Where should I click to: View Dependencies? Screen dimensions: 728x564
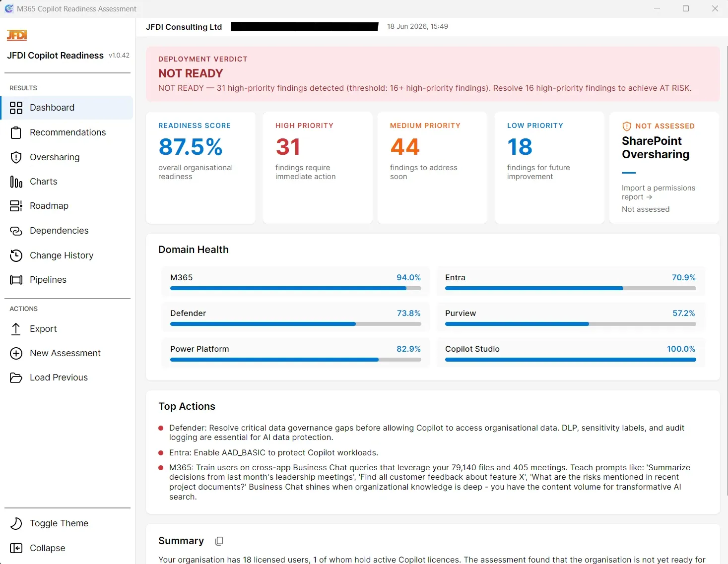point(67,231)
